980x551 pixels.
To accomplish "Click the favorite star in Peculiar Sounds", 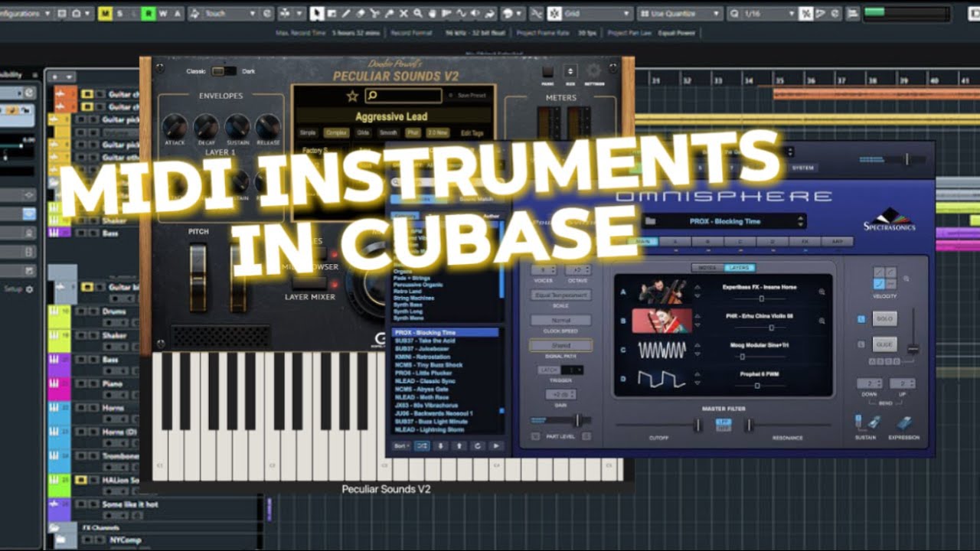I will 352,96.
